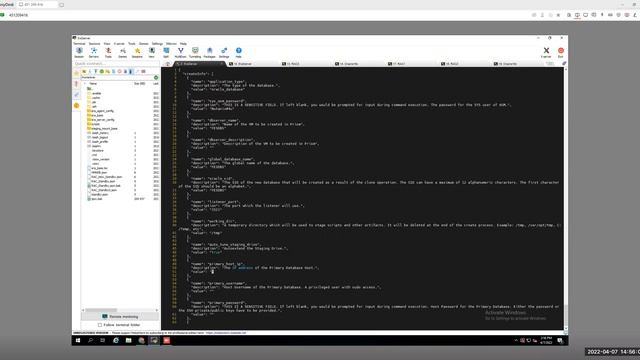Image resolution: width=640 pixels, height=360 pixels.
Task: Switch to tab numbered 14
Action: tap(359, 64)
